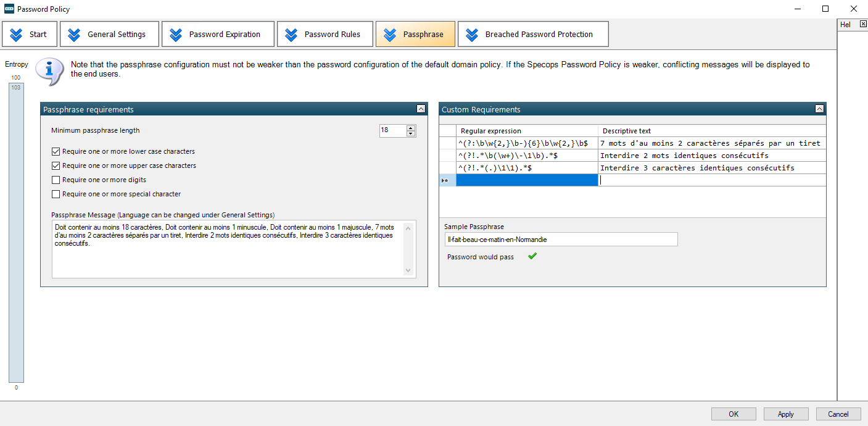
Task: Select the regex for 7 words rule
Action: pyautogui.click(x=527, y=143)
